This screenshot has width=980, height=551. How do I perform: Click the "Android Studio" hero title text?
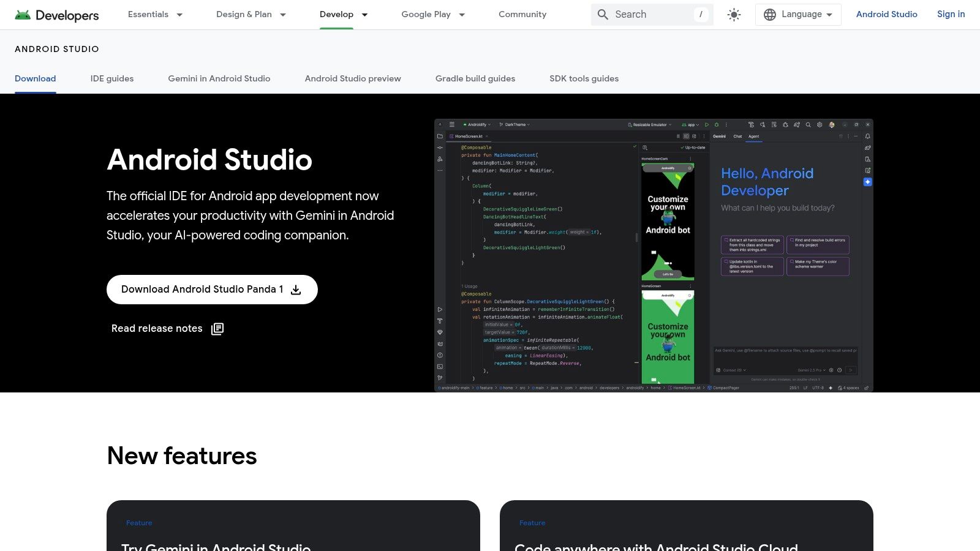coord(209,160)
